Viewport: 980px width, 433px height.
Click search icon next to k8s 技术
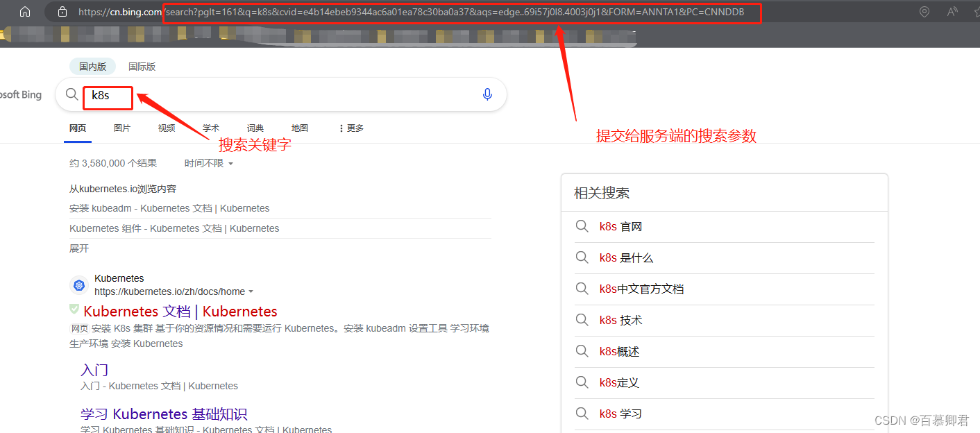click(x=582, y=320)
